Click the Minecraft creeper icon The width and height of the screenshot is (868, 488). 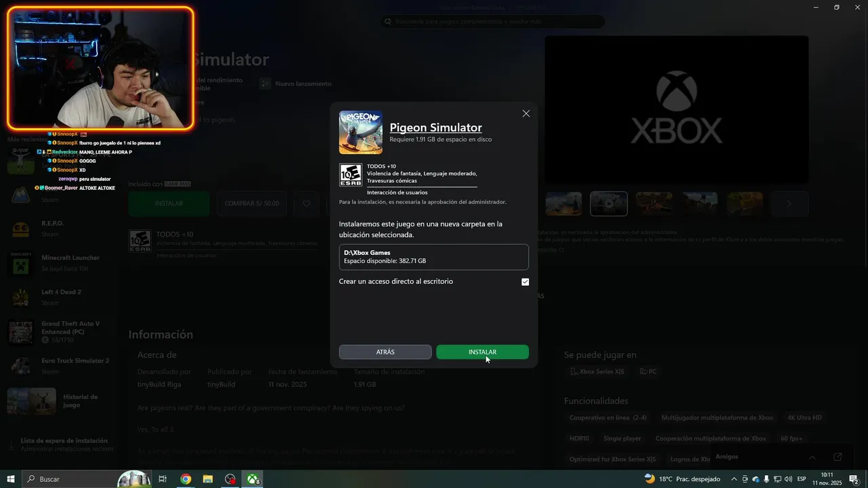coord(20,264)
